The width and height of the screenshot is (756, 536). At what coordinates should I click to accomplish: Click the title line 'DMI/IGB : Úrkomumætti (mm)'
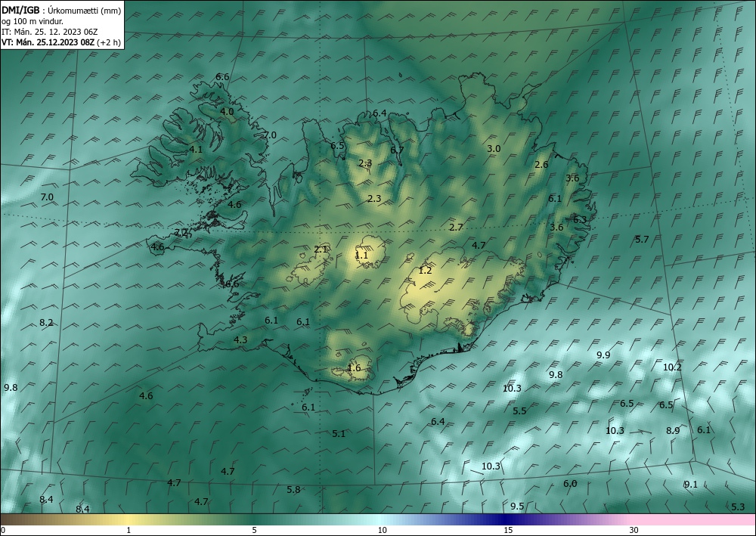click(x=61, y=10)
